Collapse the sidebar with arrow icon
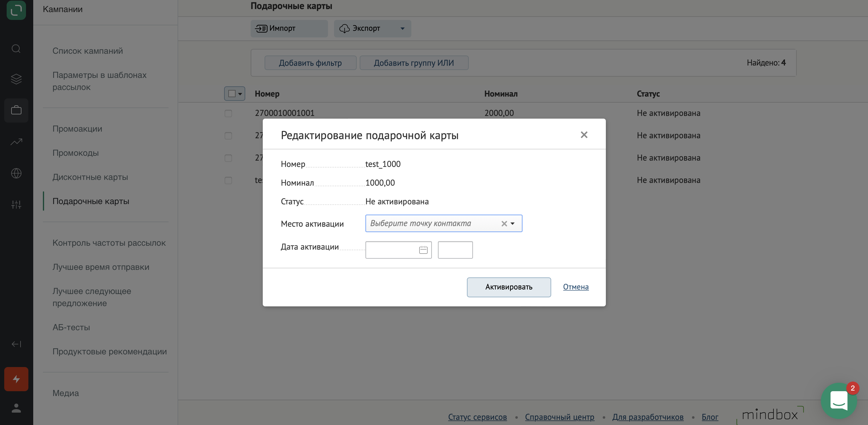The width and height of the screenshot is (868, 425). (16, 344)
